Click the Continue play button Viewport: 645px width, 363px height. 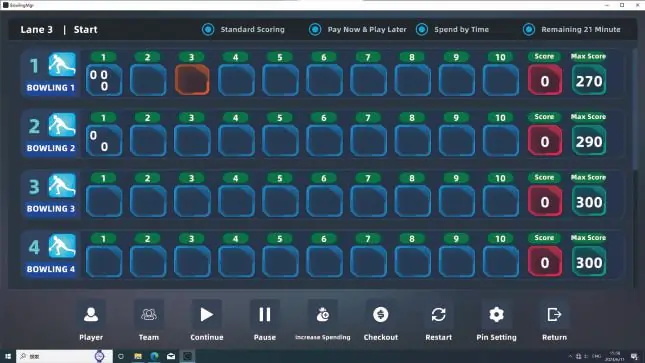pyautogui.click(x=206, y=315)
